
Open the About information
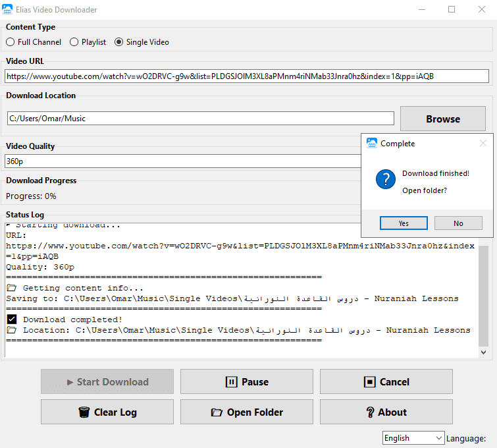[x=386, y=412]
